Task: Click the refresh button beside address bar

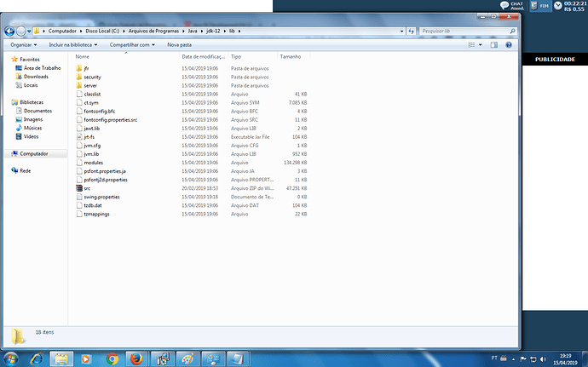Action: pyautogui.click(x=412, y=32)
